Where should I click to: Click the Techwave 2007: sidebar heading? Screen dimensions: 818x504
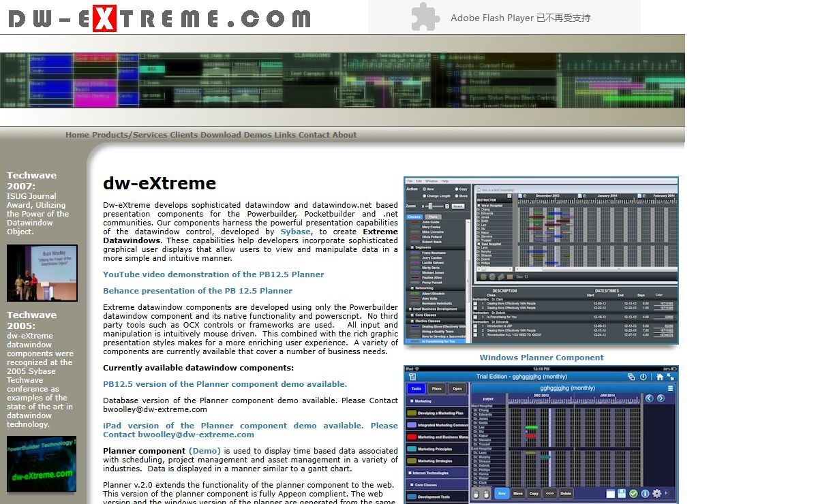point(32,180)
